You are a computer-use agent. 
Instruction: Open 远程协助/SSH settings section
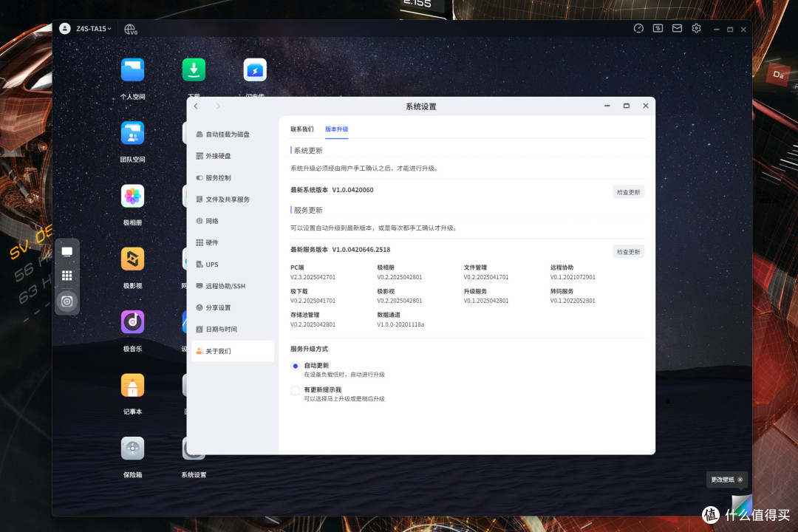233,286
